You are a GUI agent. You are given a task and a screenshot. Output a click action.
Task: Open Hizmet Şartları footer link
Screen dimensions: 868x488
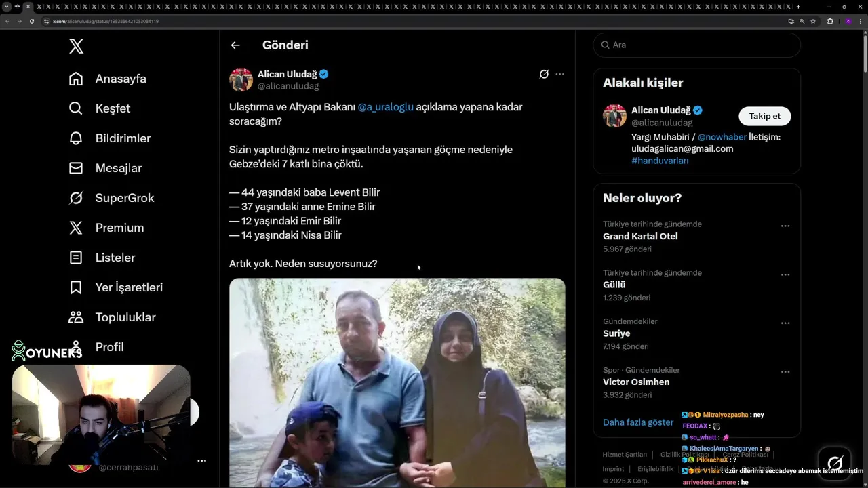625,455
